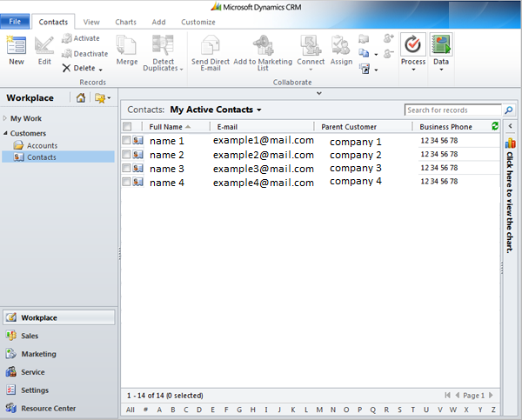522x420 pixels.
Task: Open company 2 parent customer link
Action: (x=355, y=155)
